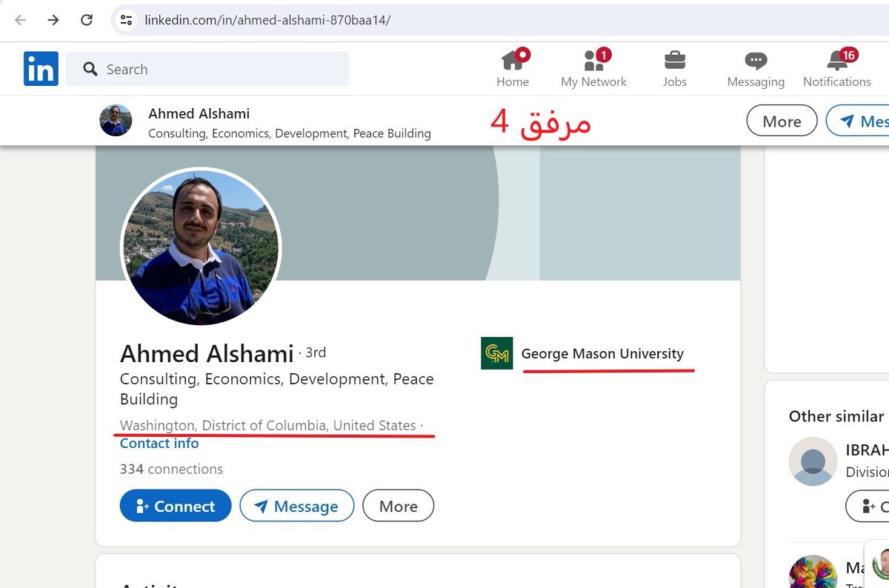Open the More button in the sticky header
This screenshot has height=588, width=889.
coord(782,121)
